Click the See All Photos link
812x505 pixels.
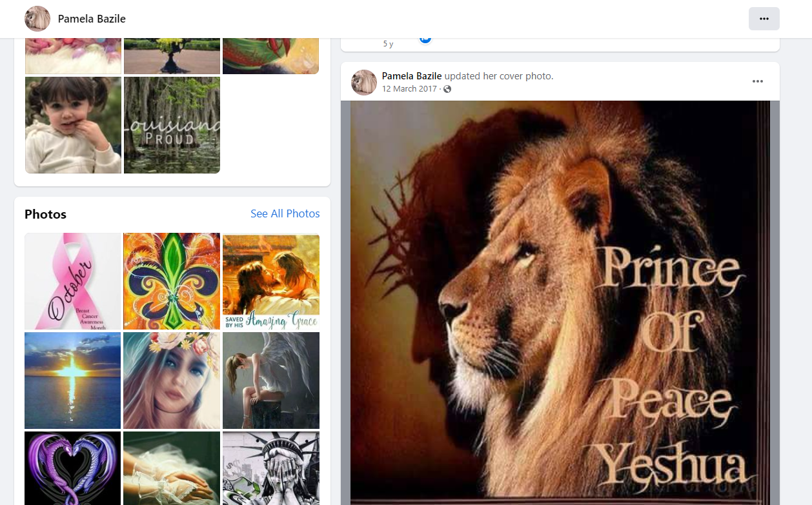tap(285, 213)
